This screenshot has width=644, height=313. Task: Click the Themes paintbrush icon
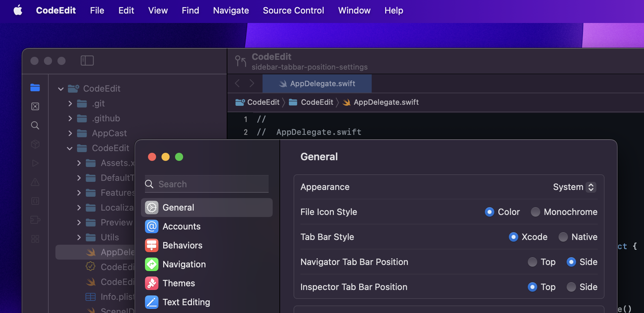click(x=152, y=283)
